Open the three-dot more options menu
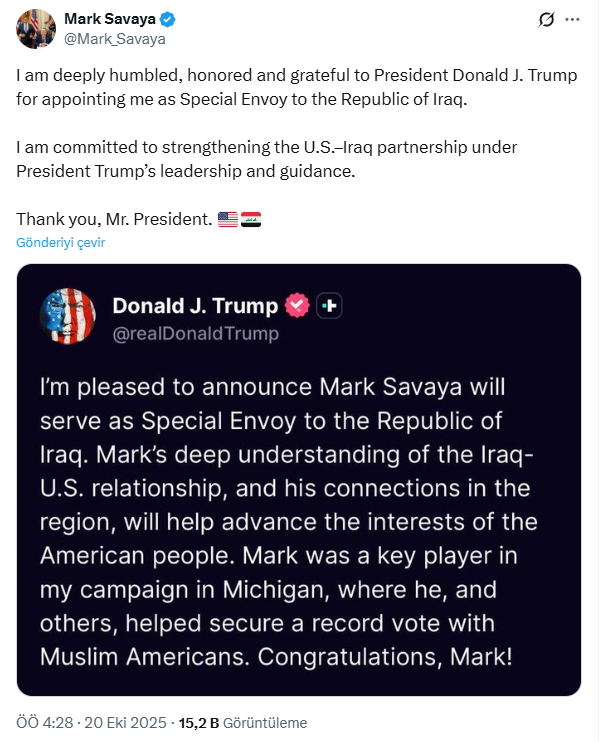The image size is (607, 742). pyautogui.click(x=573, y=19)
